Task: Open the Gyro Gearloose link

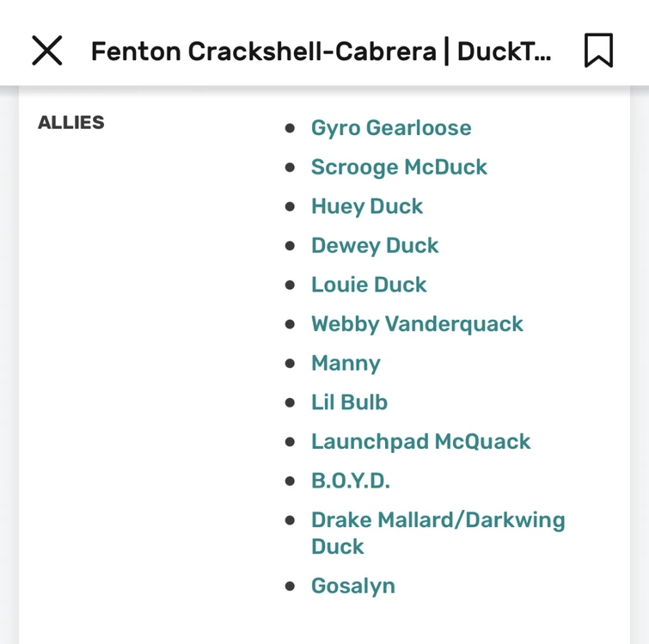Action: point(391,128)
